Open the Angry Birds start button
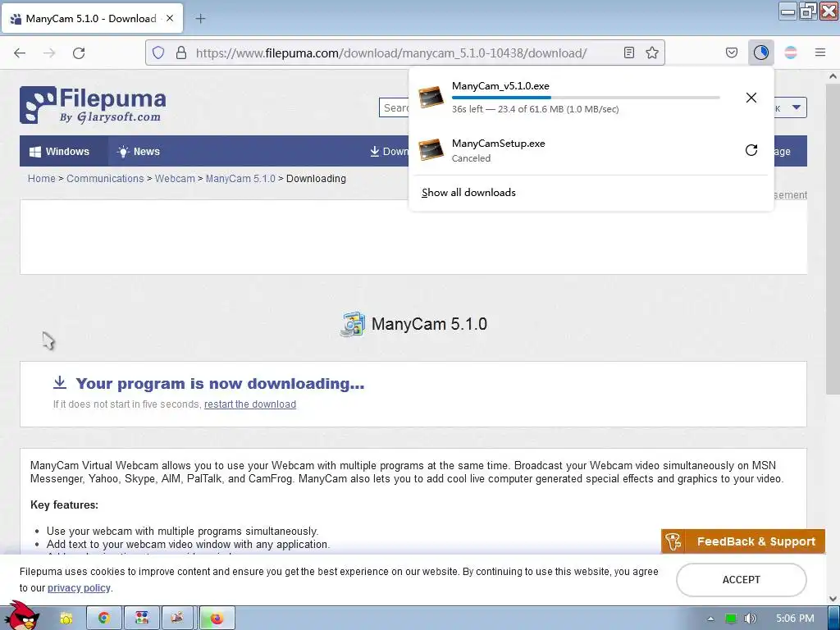Screen dimensions: 840x630 (x=21, y=616)
